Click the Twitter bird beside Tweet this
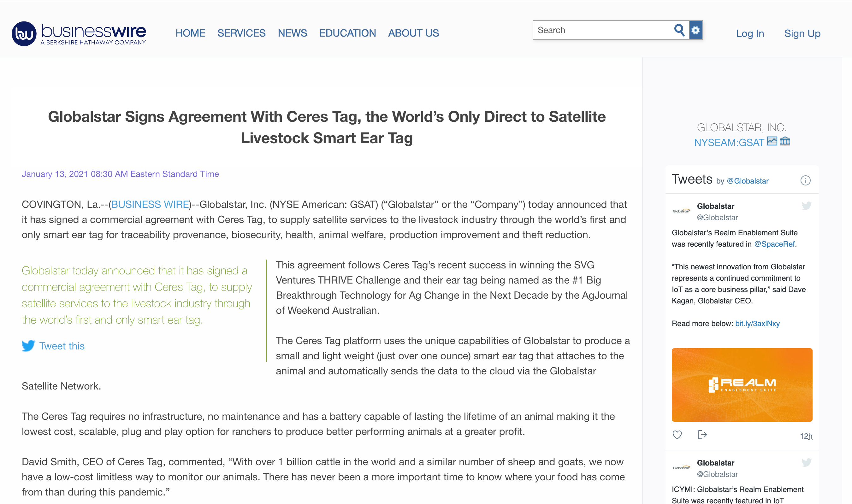Viewport: 852px width, 504px height. point(29,346)
